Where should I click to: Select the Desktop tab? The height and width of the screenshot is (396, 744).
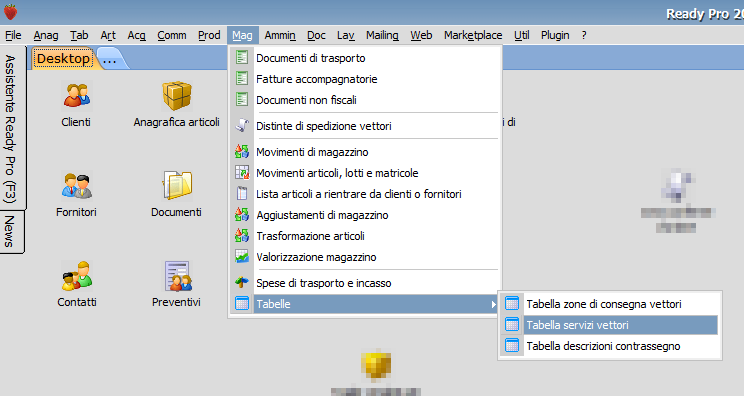(63, 58)
